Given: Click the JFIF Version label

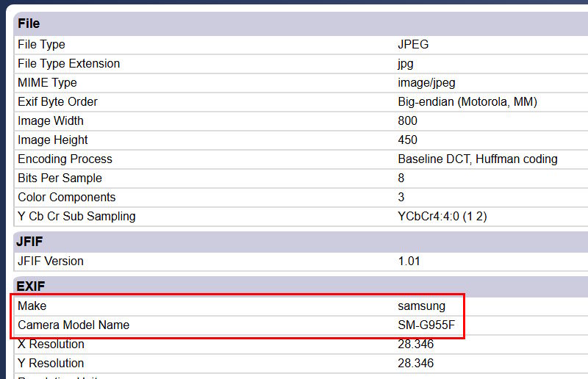Looking at the screenshot, I should (x=51, y=261).
